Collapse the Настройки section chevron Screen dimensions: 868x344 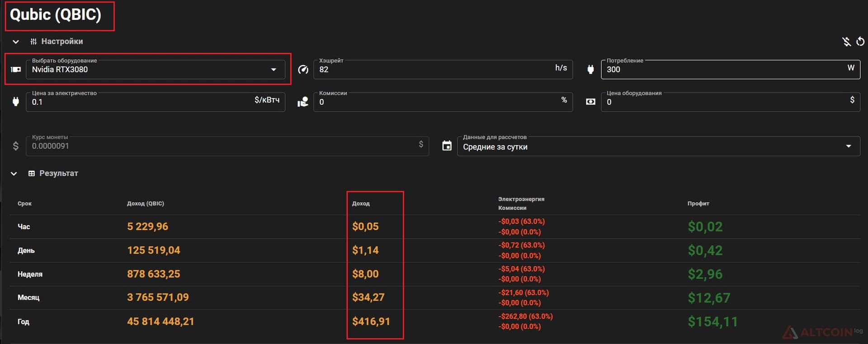click(x=16, y=42)
